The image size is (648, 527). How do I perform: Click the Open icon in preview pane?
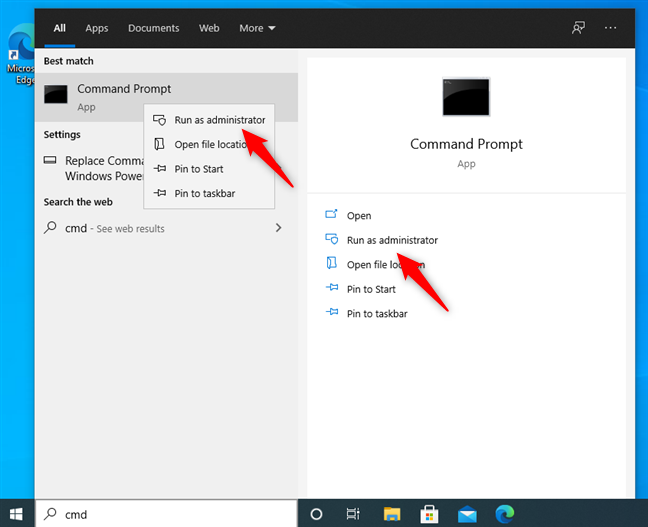(x=331, y=214)
